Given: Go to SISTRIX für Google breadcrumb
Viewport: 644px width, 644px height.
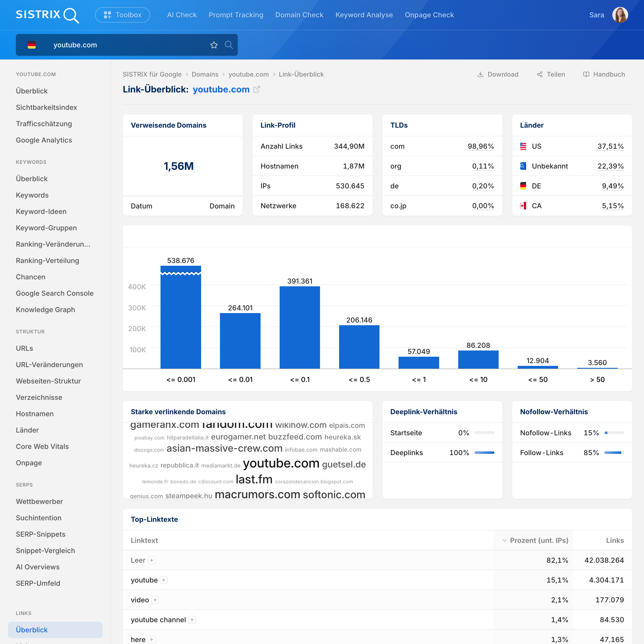Looking at the screenshot, I should coord(152,74).
